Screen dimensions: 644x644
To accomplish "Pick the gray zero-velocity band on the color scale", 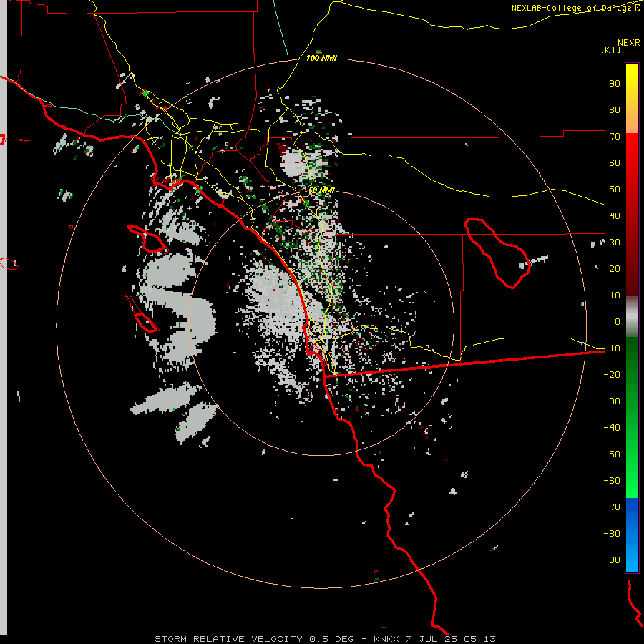I will (x=632, y=317).
